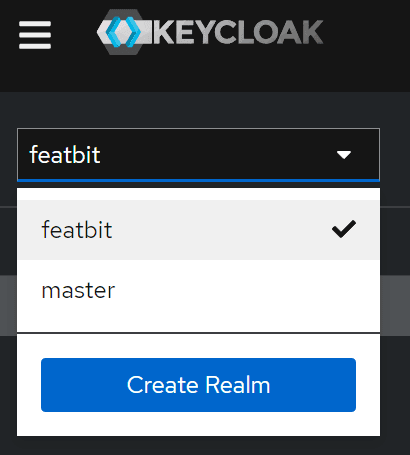Switch the active realm to master
The image size is (410, 455).
coord(198,290)
